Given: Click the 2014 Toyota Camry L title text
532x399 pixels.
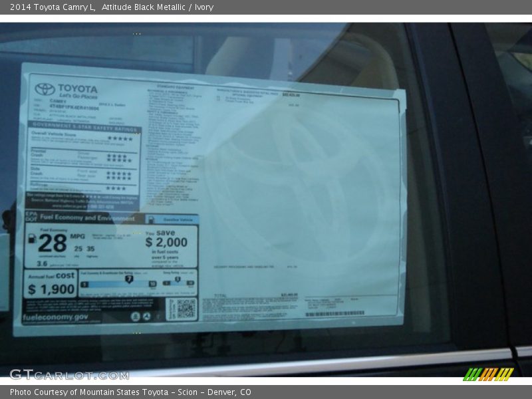Looking at the screenshot, I should point(53,7).
